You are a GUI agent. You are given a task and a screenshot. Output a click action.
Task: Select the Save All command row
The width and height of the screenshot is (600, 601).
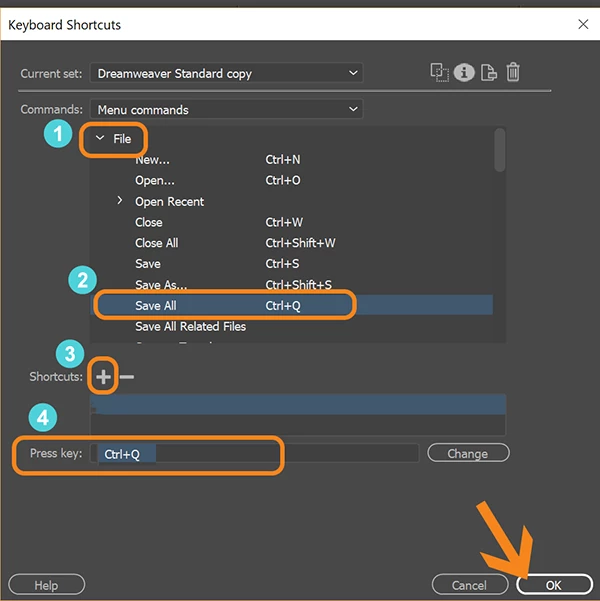291,305
